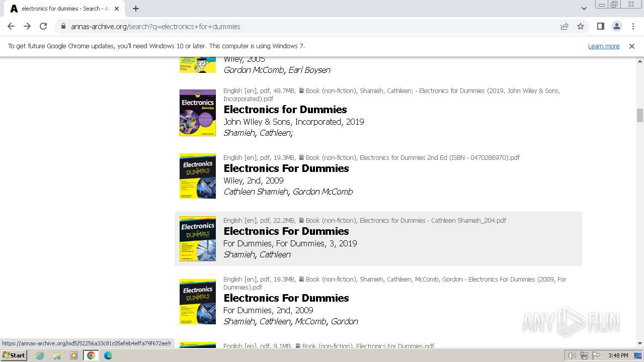Click the file info line with 22.2MB
This screenshot has width=644, height=362.
point(365,220)
